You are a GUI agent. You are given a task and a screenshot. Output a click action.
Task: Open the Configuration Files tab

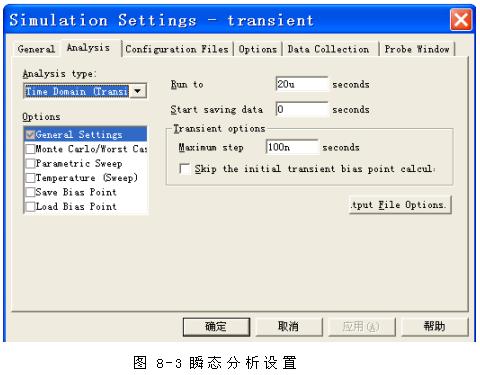point(177,49)
